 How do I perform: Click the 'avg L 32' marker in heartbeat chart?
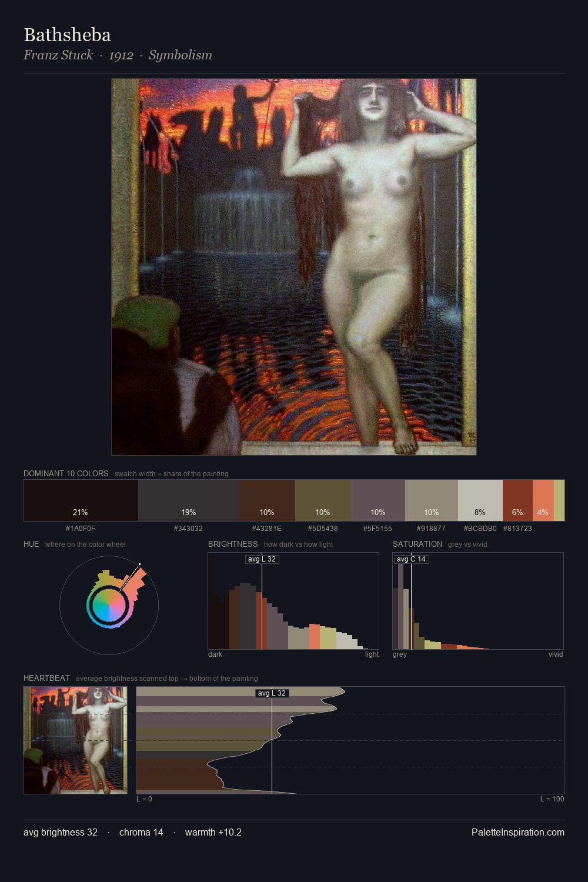(x=272, y=693)
